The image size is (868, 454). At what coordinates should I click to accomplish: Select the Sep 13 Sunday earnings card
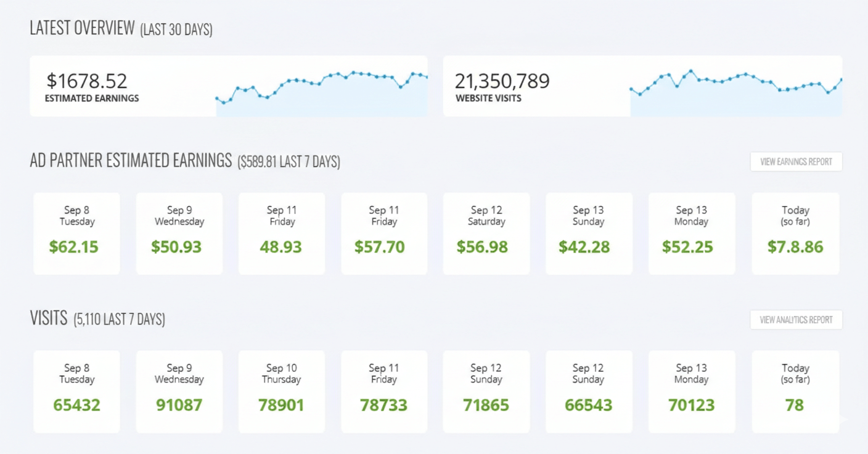pos(588,233)
